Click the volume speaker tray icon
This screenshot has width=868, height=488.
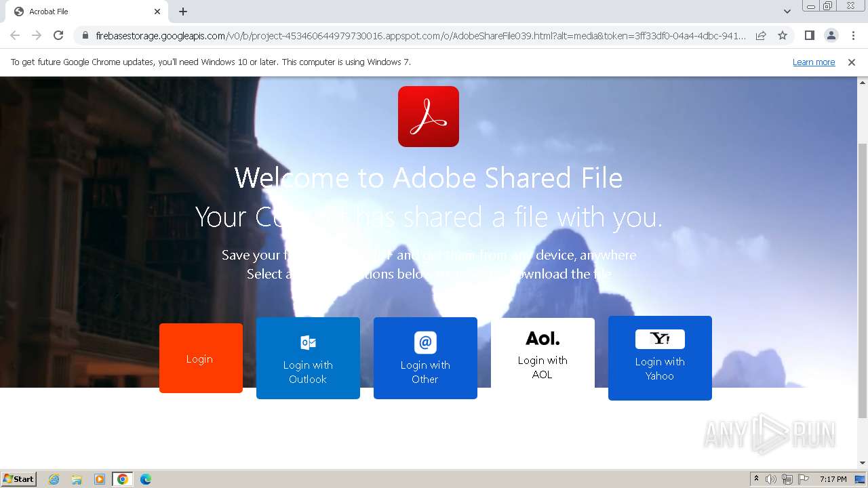pyautogui.click(x=771, y=479)
